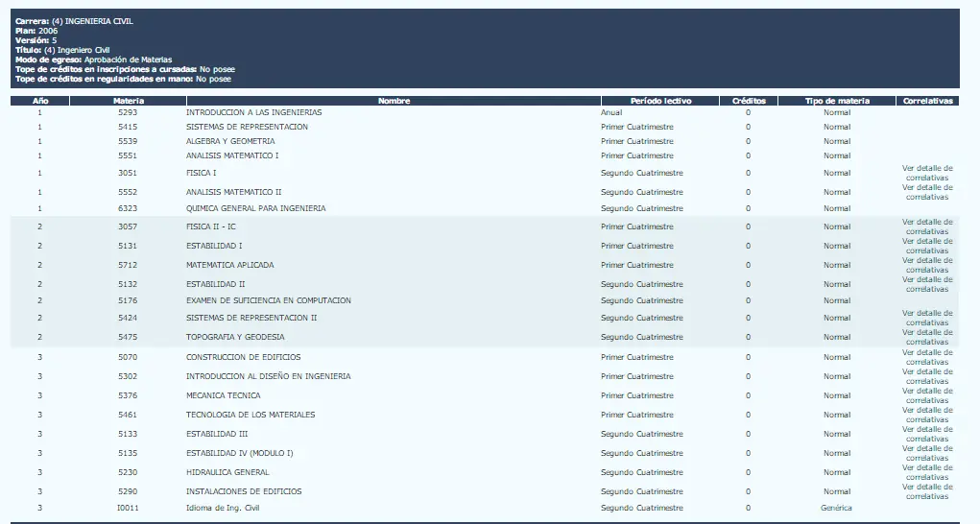Click the Genérica type for Idioma de Ing. Civil

click(836, 508)
